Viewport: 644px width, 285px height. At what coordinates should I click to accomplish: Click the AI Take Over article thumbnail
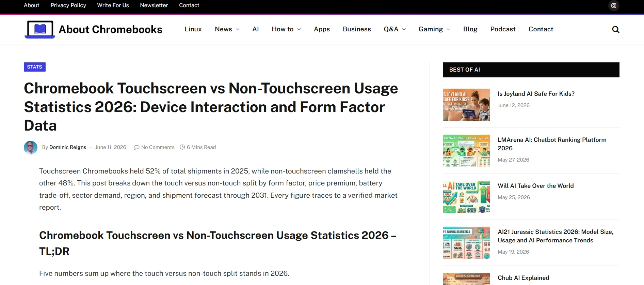coord(466,197)
